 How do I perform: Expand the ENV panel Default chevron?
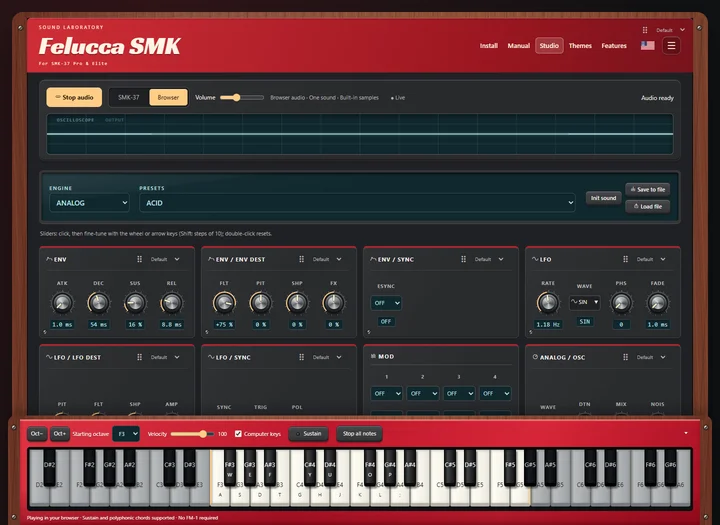click(177, 259)
